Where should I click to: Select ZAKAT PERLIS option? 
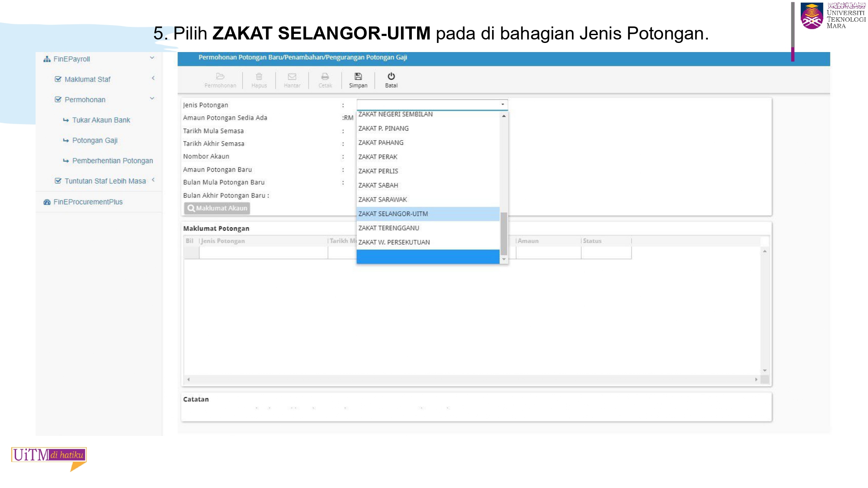(428, 171)
